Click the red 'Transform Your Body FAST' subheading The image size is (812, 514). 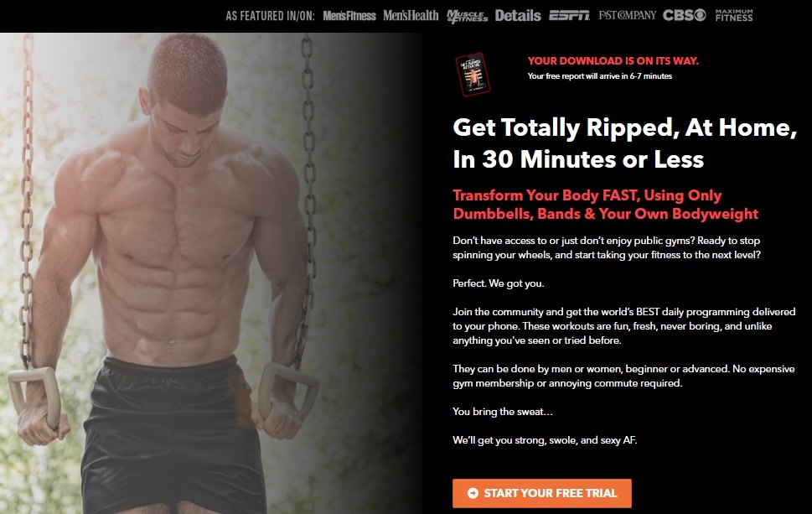point(605,205)
